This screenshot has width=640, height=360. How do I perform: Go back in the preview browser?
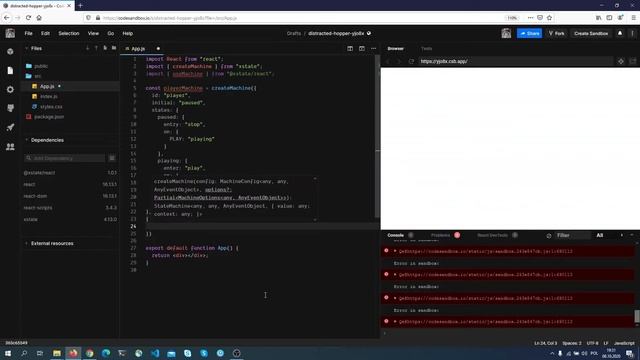388,61
